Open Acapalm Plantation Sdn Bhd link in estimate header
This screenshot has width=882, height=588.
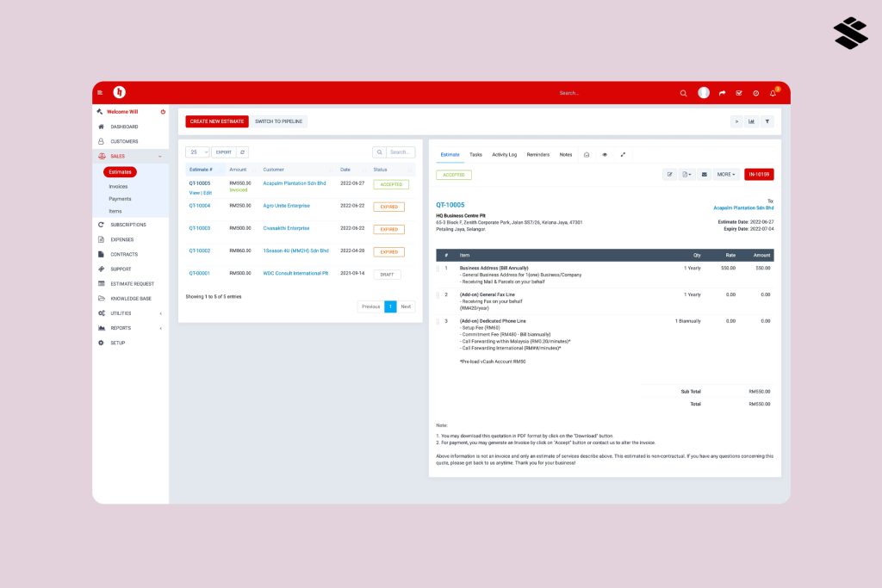click(x=743, y=208)
